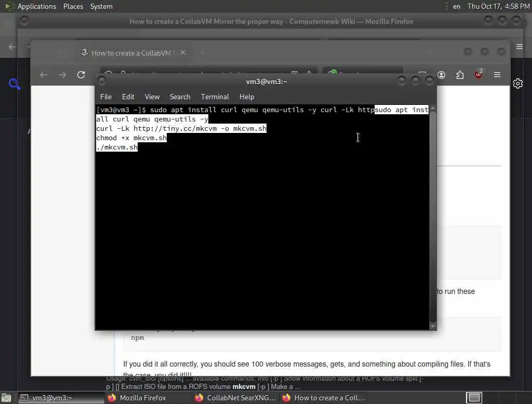The image size is (532, 404).
Task: Open the Places menu in top panel
Action: 73,6
